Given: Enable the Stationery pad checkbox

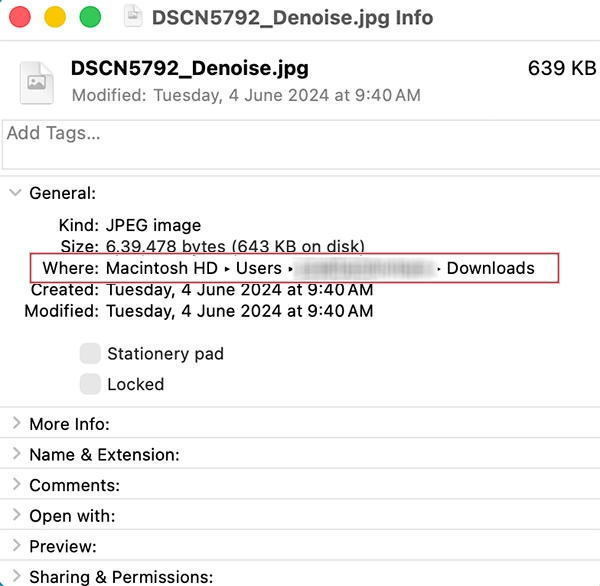Looking at the screenshot, I should tap(90, 353).
